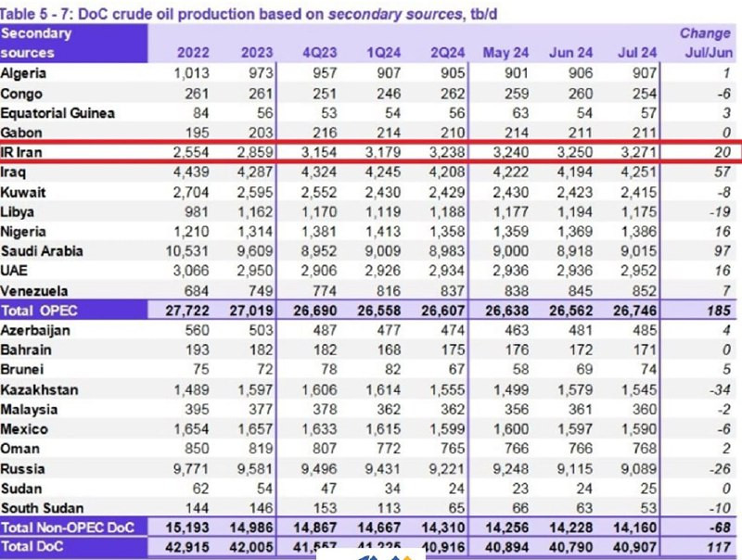
Task: Select the 1Q24 column header
Action: pyautogui.click(x=384, y=52)
